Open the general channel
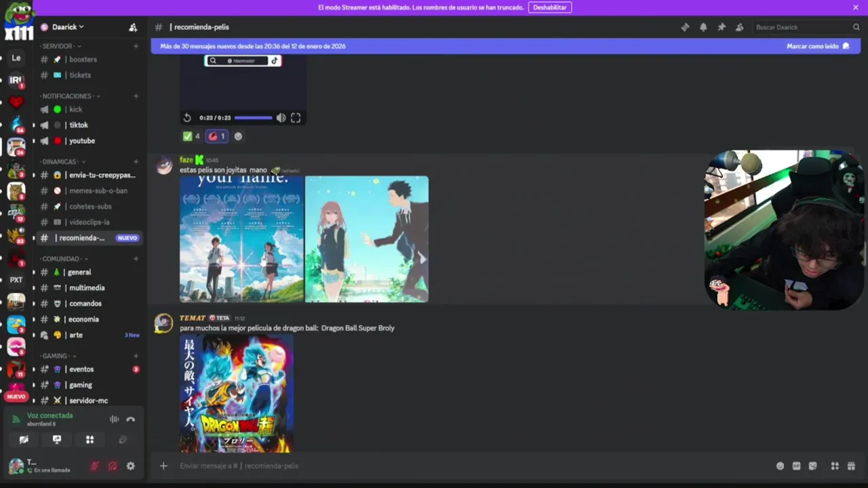This screenshot has width=868, height=488. click(90, 272)
